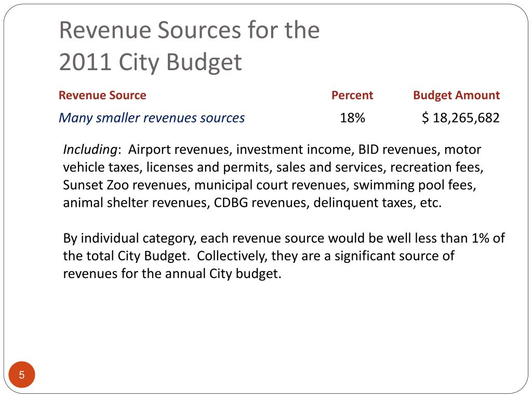Viewport: 532px width, 399px height.
Task: Click 'Many smaller revenues sources' row label
Action: click(152, 118)
